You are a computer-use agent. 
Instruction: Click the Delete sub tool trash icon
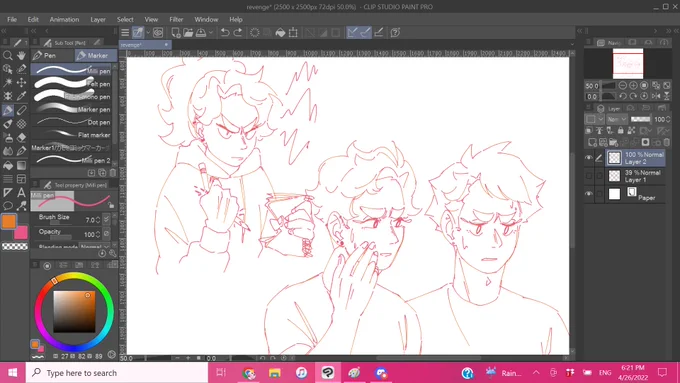click(112, 173)
